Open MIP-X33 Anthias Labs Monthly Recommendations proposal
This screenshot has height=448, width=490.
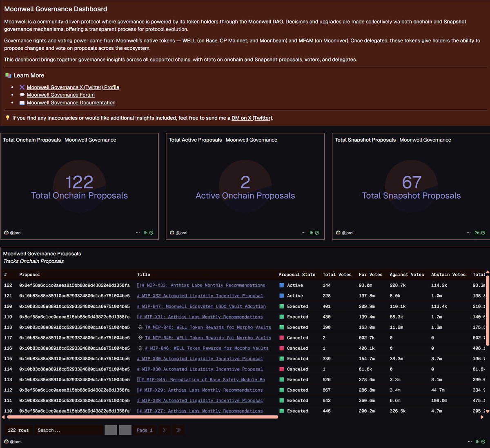click(x=201, y=285)
